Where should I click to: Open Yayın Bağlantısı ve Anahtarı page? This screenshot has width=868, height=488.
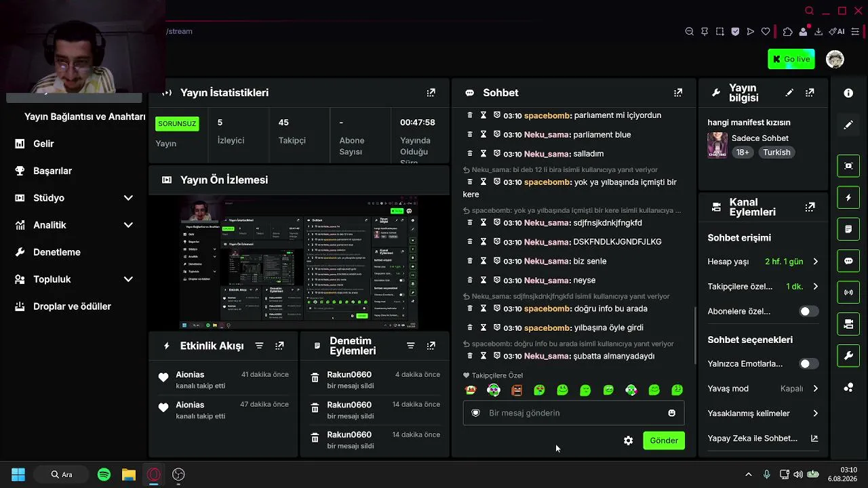pos(85,117)
